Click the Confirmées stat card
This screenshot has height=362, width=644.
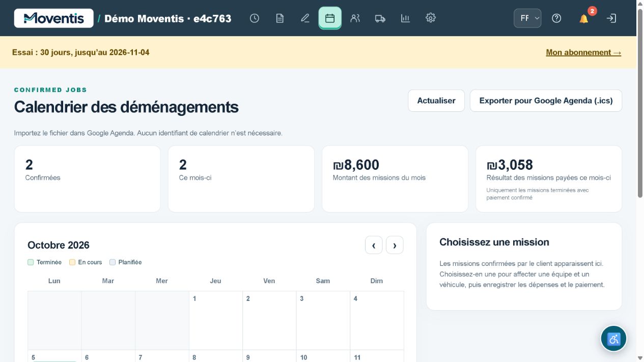tap(88, 179)
